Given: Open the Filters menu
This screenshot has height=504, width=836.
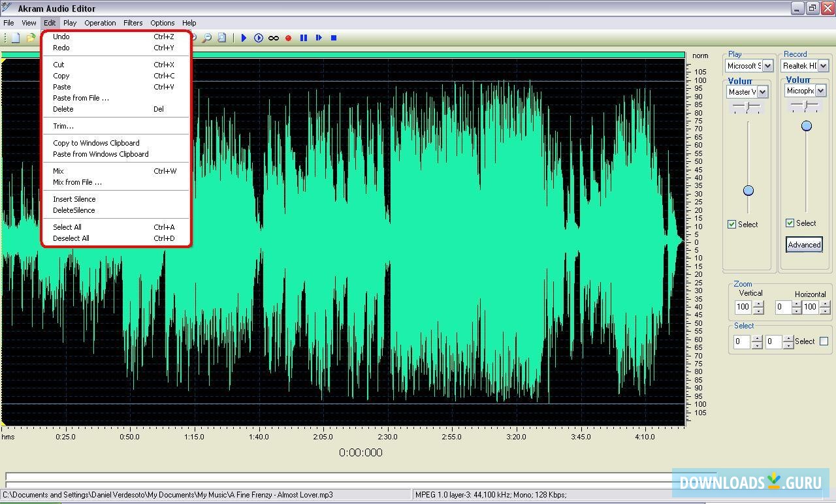Looking at the screenshot, I should tap(133, 23).
